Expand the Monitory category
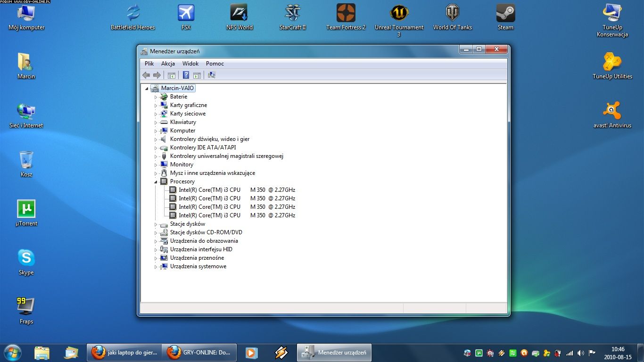This screenshot has height=362, width=644. (156, 165)
